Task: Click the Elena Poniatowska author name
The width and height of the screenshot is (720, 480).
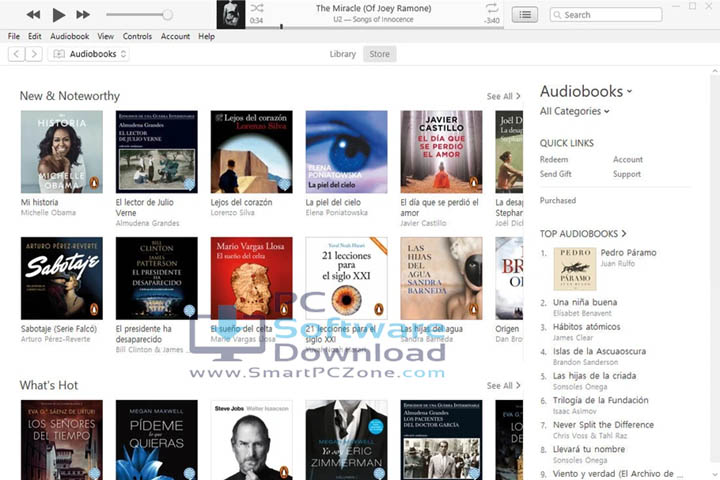Action: tap(337, 213)
